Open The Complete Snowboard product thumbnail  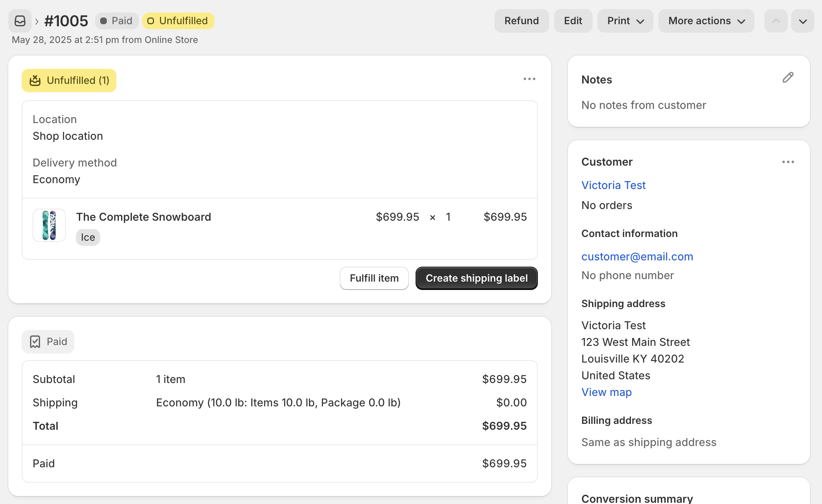coord(49,225)
